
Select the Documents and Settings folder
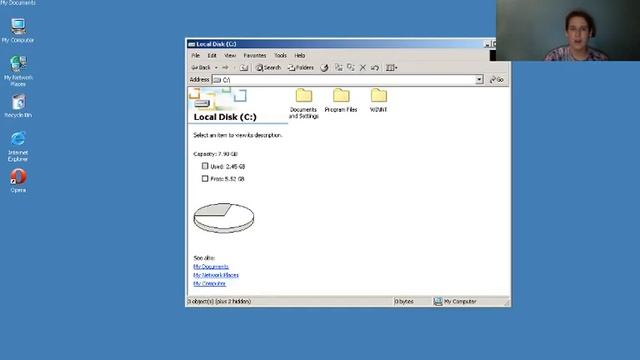(x=303, y=103)
